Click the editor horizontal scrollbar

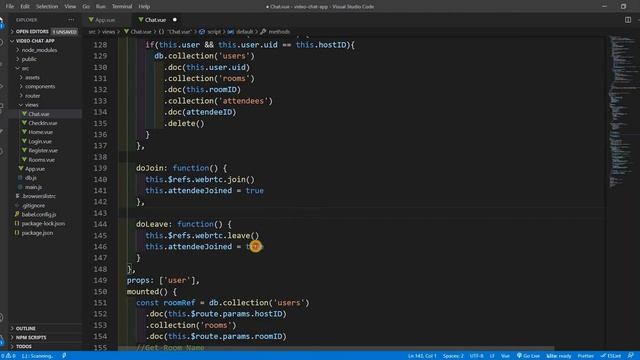(x=336, y=349)
